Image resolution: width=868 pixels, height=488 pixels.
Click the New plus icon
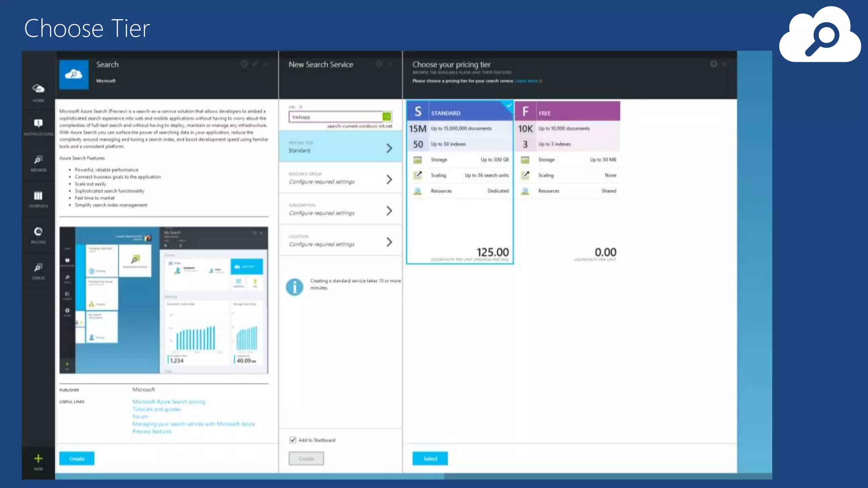[x=38, y=459]
